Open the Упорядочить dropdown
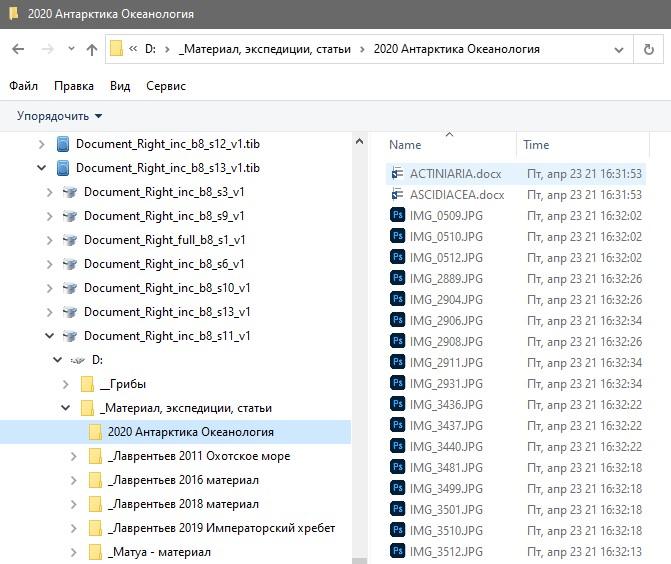 tap(59, 116)
